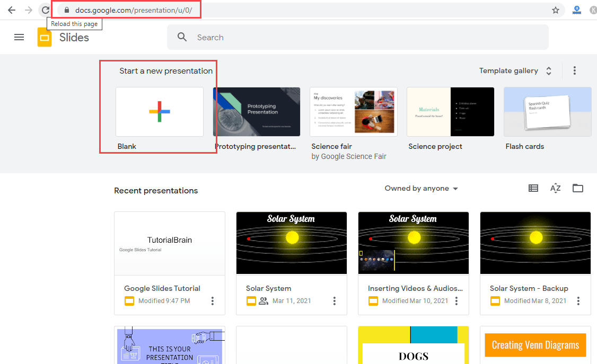Open the hamburger main menu

point(19,37)
